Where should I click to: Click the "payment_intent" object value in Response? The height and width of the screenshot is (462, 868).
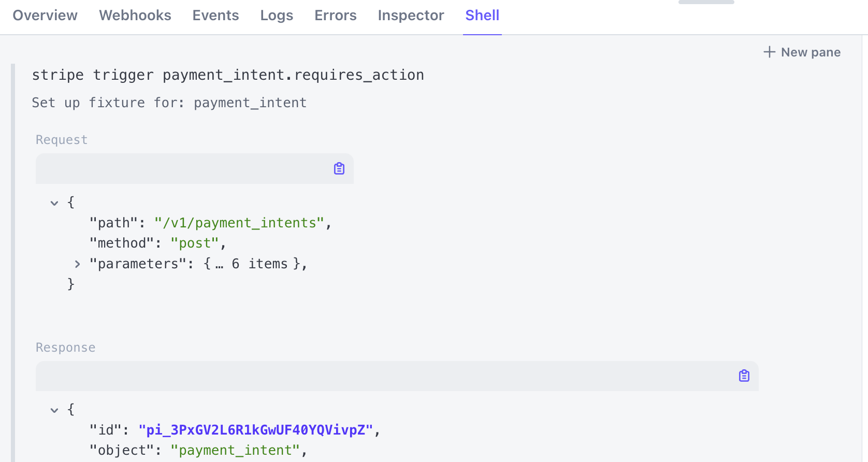(x=235, y=451)
